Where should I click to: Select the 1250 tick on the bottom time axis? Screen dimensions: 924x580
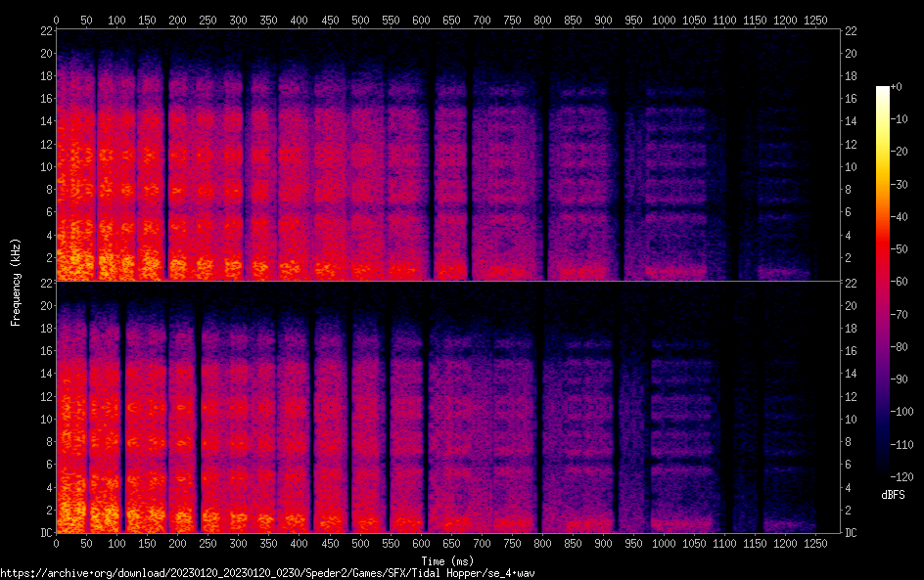(816, 542)
